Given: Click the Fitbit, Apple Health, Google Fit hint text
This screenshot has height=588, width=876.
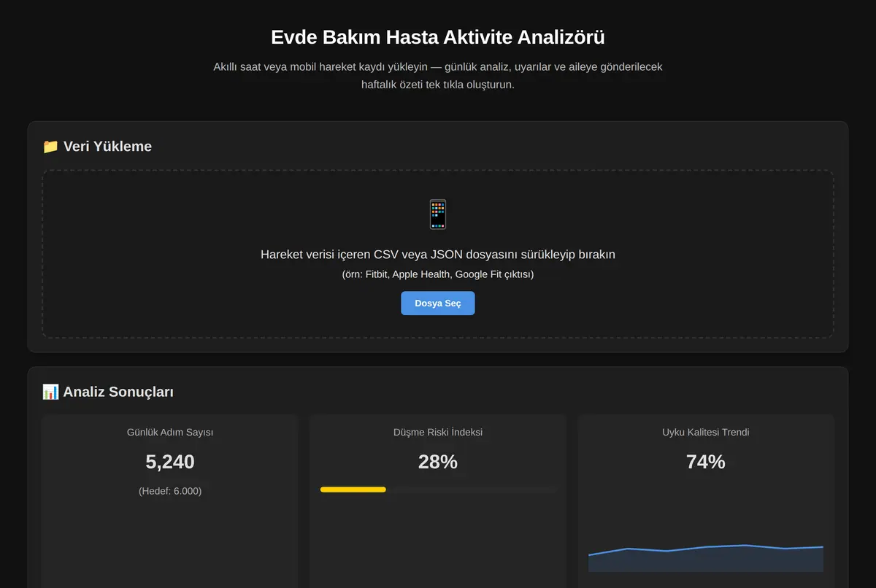Looking at the screenshot, I should 438,274.
